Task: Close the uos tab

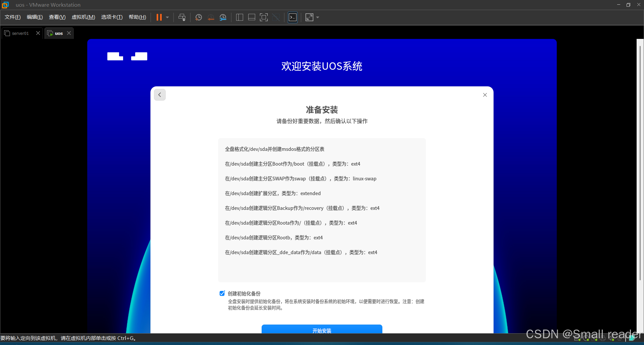Action: tap(69, 33)
